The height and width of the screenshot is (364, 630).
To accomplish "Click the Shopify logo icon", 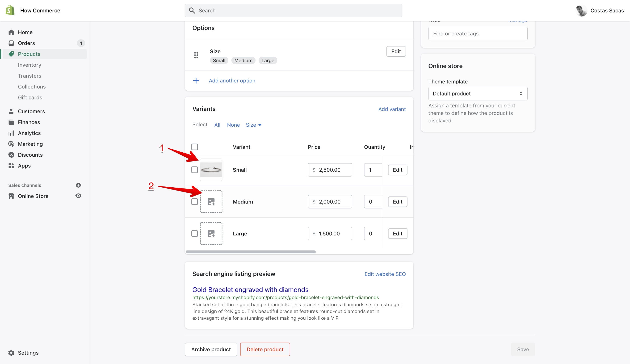I will pos(10,10).
